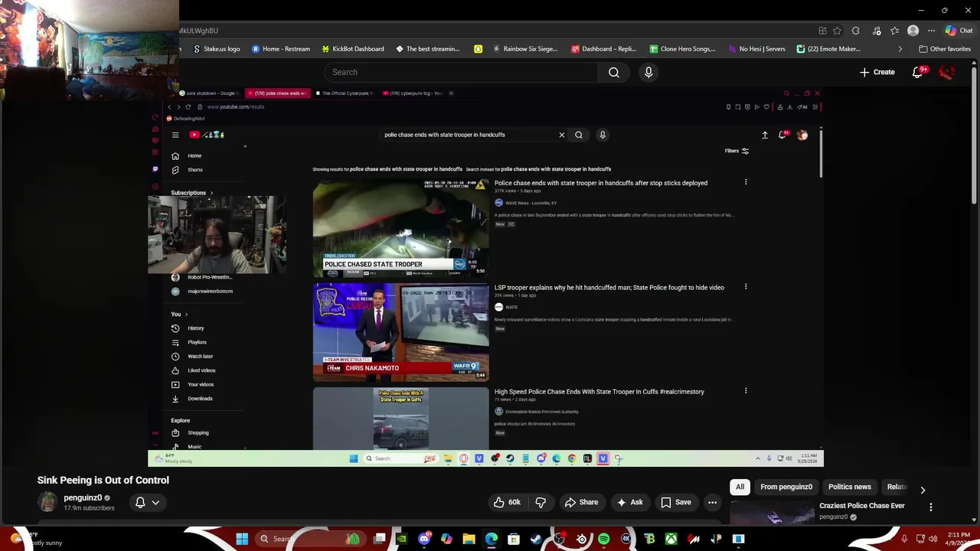Open the penguinz0 channel avatar

tap(47, 502)
